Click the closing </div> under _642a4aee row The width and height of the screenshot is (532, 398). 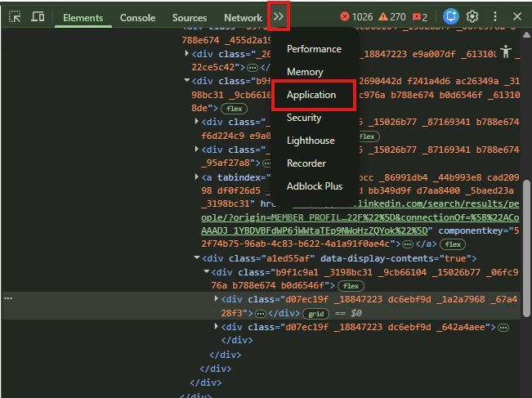237,340
